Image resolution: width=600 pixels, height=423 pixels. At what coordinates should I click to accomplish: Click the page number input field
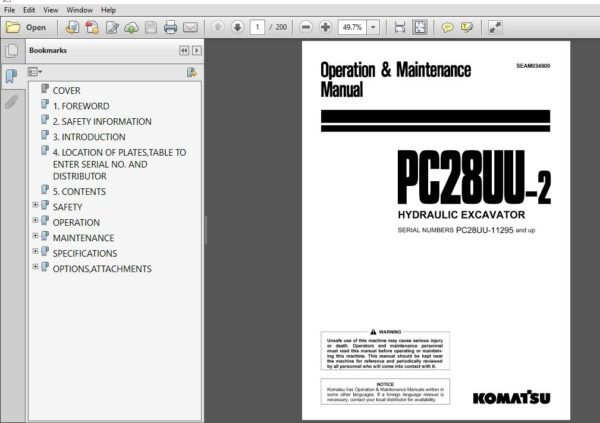[257, 27]
